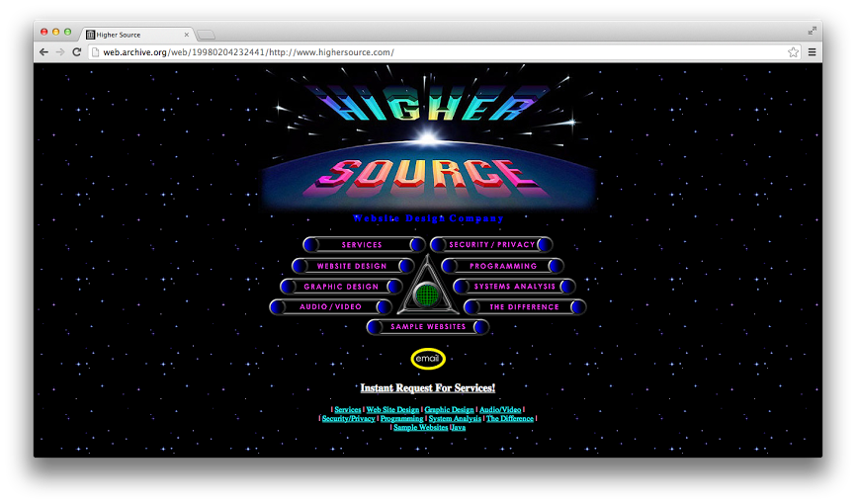Close the Higher Source tab
856x504 pixels.
[186, 35]
